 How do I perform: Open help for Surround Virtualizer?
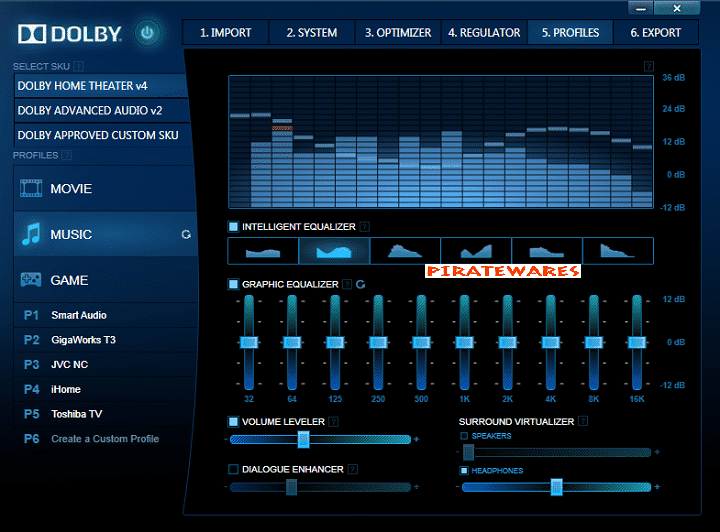click(x=583, y=421)
